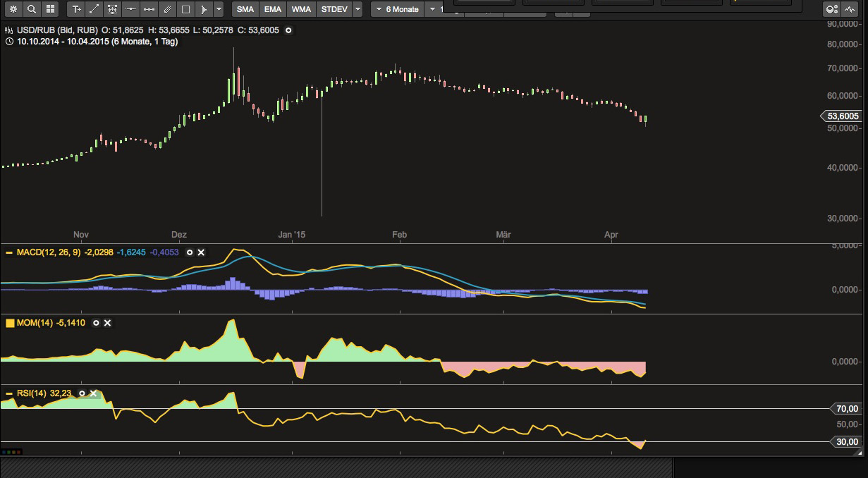This screenshot has width=868, height=478.
Task: Click the MACD histogram value -0,4053
Action: coord(164,252)
